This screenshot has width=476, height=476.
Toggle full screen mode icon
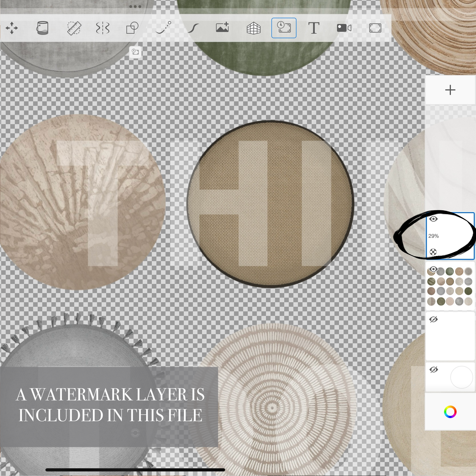[x=375, y=28]
